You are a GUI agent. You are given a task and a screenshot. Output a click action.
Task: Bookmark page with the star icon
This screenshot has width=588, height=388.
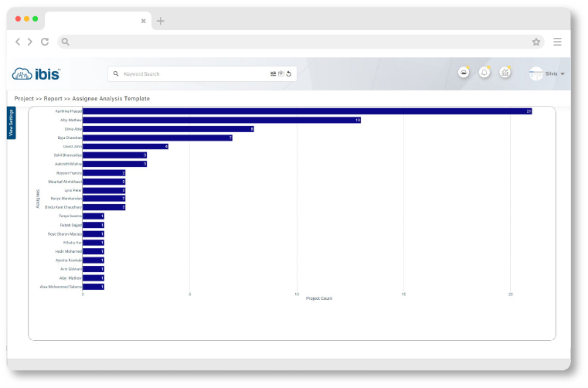point(535,42)
